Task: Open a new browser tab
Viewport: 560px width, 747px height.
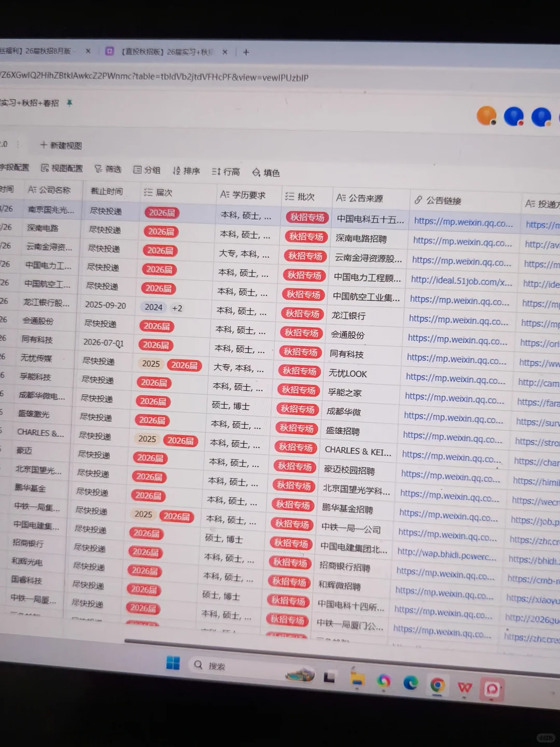Action: point(246,52)
